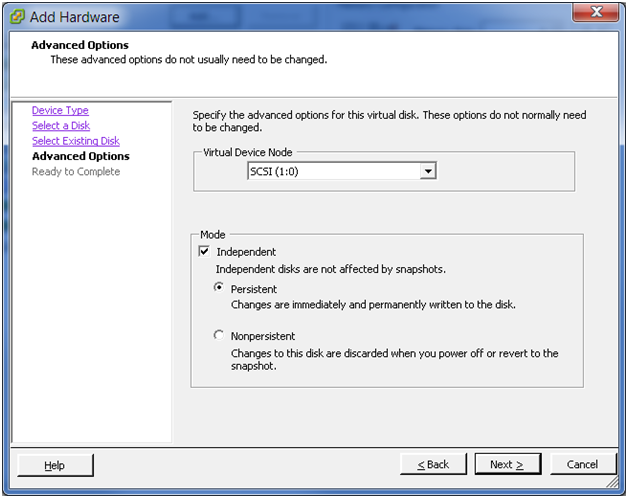The image size is (628, 498).
Task: Click the Mode group label
Action: [213, 234]
